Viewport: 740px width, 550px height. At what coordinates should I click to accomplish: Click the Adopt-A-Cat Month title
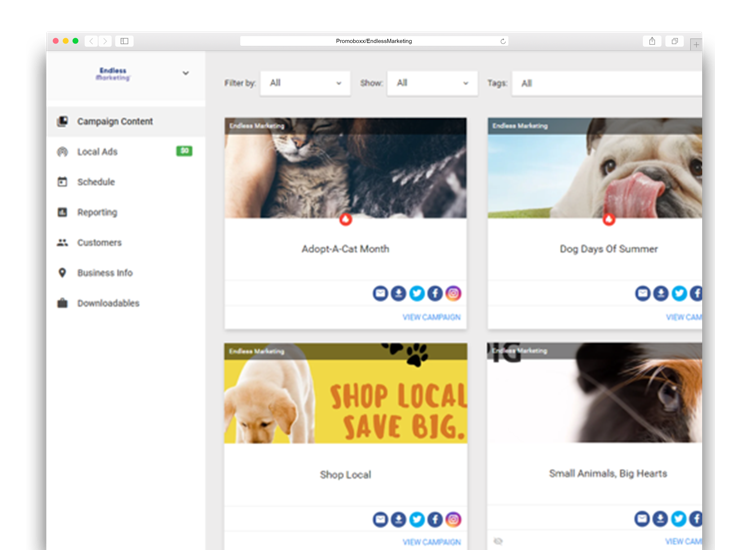345,249
